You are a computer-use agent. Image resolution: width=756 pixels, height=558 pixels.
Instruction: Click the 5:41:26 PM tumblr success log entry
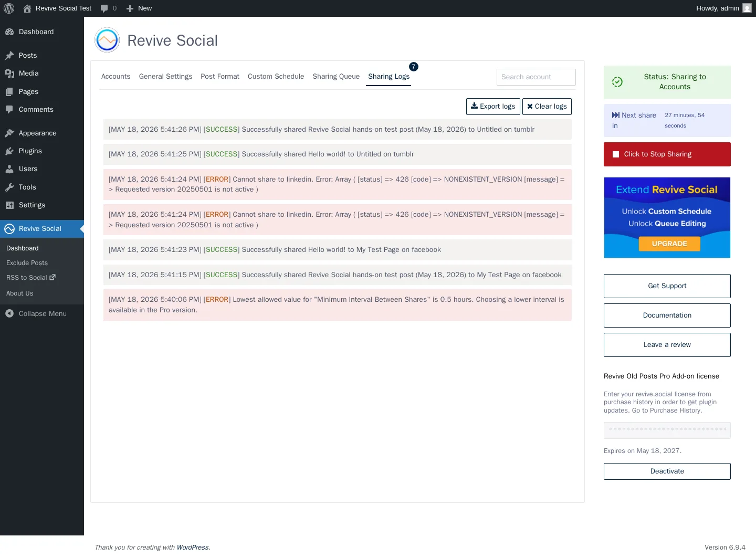(x=338, y=130)
